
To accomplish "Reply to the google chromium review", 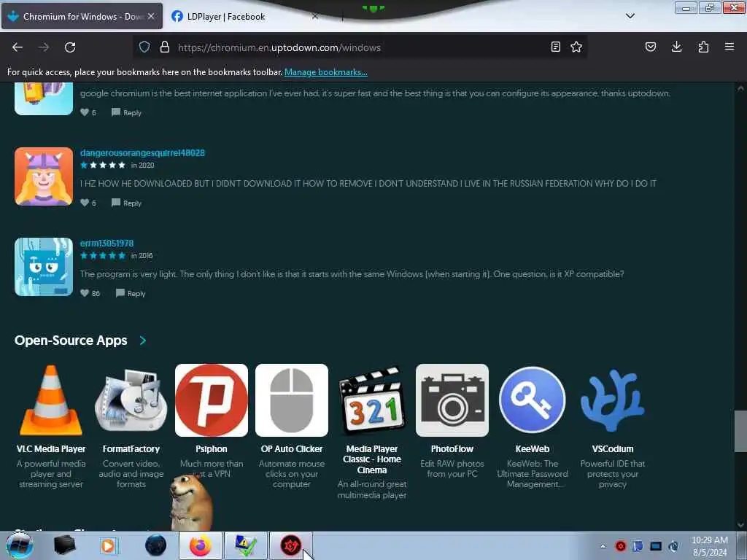I will pyautogui.click(x=127, y=113).
